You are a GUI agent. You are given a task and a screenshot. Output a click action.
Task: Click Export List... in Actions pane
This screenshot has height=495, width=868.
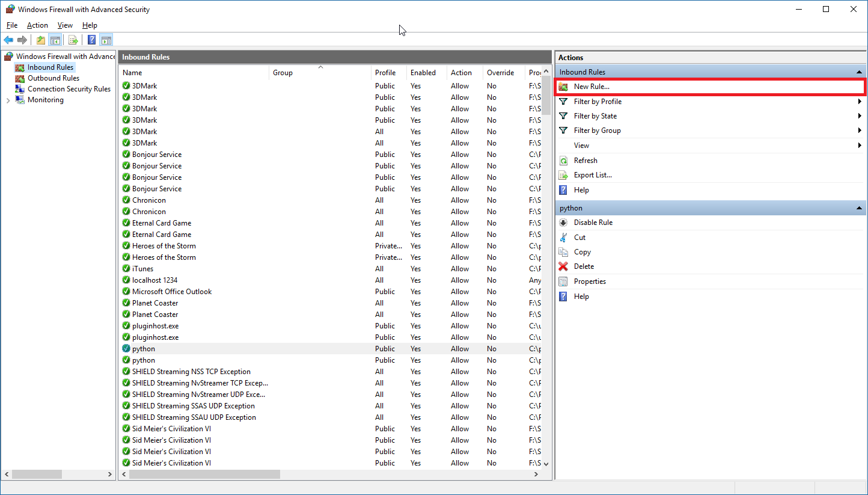(x=593, y=175)
